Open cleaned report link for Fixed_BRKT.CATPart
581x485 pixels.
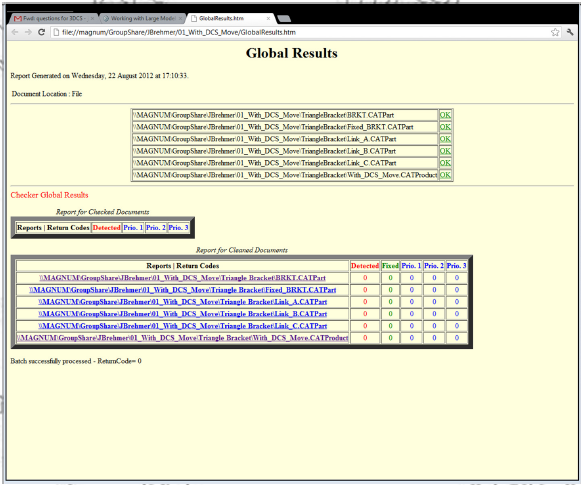click(183, 290)
